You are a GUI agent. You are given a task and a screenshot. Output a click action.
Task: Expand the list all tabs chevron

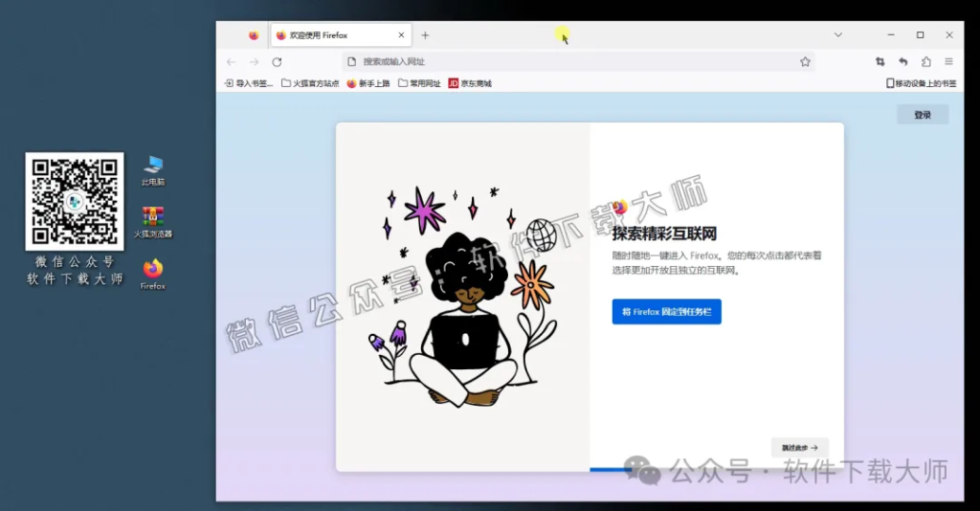(838, 35)
